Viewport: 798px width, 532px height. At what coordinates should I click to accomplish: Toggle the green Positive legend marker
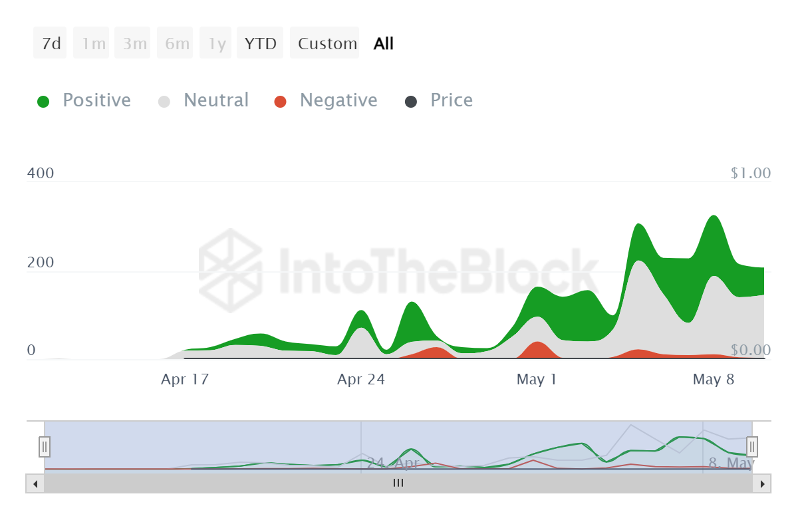pyautogui.click(x=43, y=102)
